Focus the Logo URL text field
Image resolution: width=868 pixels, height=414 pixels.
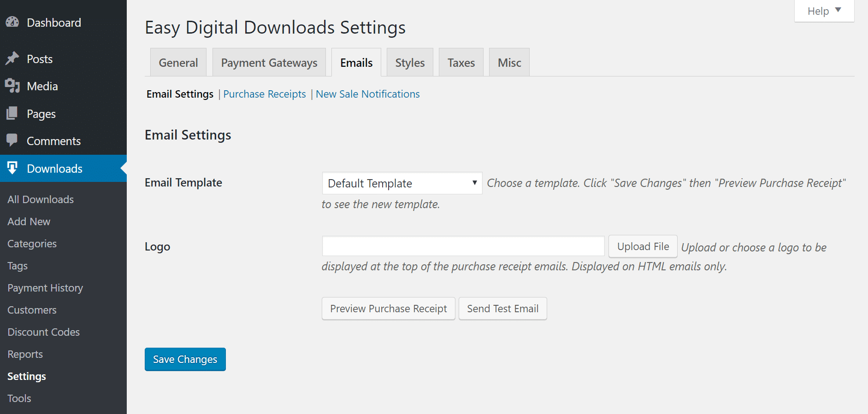(463, 246)
